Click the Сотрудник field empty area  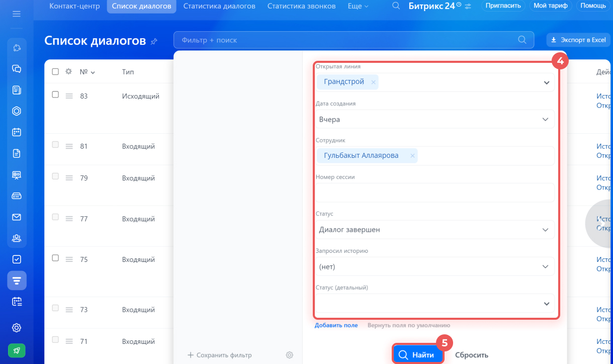[x=485, y=156]
